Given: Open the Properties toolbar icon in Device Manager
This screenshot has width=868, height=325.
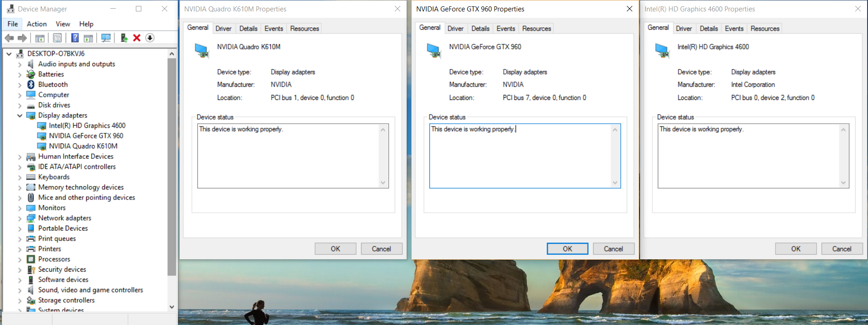Looking at the screenshot, I should click(x=57, y=38).
